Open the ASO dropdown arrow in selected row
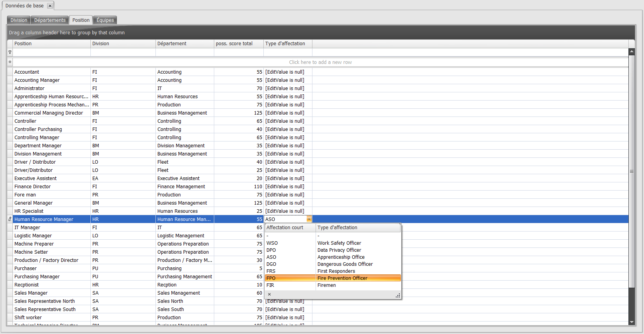Image resolution: width=644 pixels, height=334 pixels. 309,219
